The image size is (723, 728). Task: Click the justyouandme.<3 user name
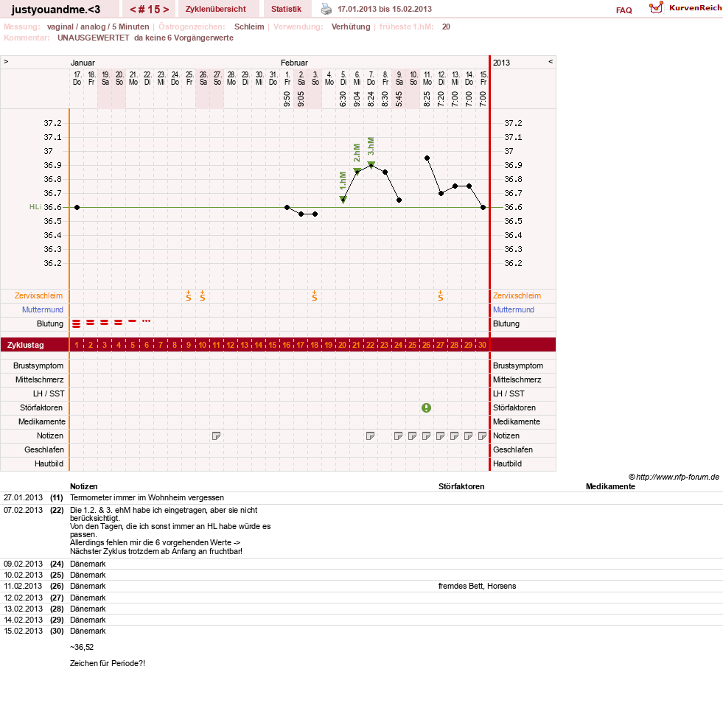click(x=56, y=10)
